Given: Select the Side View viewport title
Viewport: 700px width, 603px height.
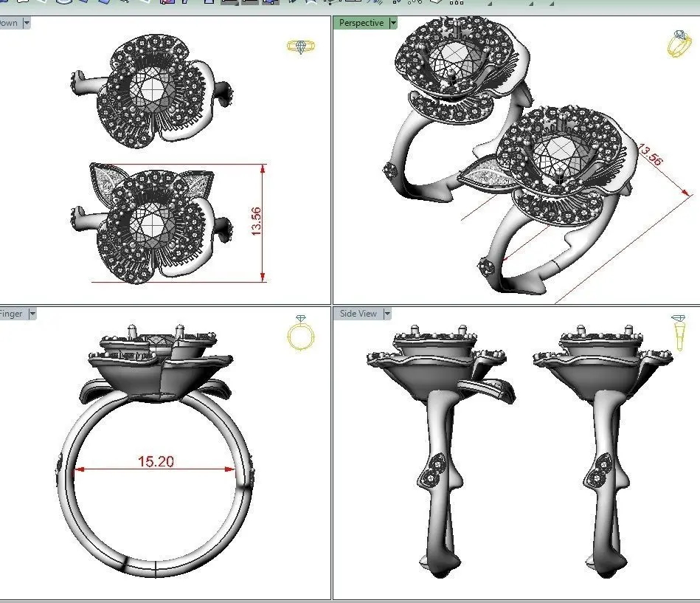Looking at the screenshot, I should (x=358, y=314).
